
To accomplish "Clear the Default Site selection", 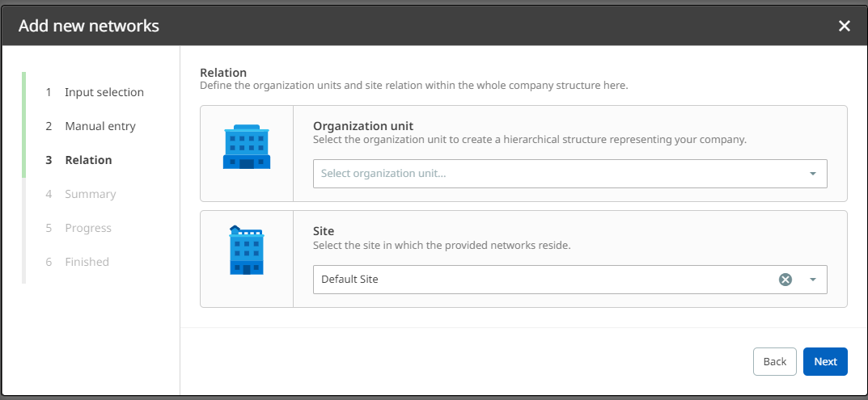I will [x=785, y=279].
